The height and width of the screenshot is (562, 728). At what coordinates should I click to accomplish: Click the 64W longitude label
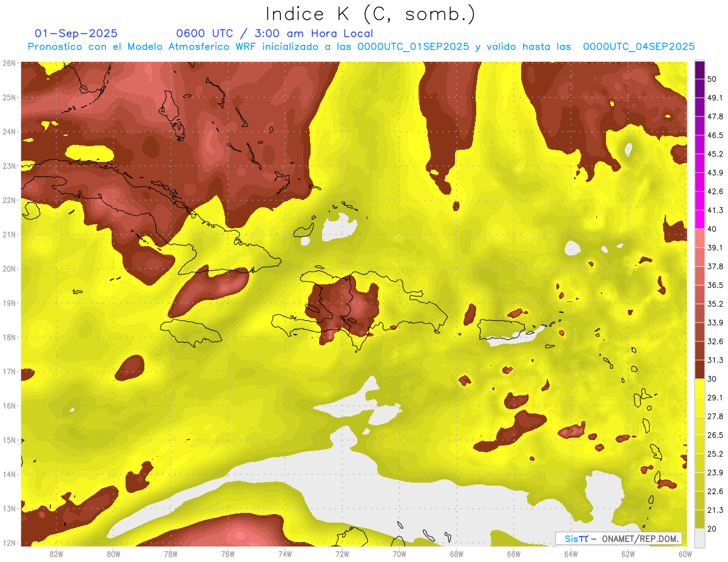(571, 554)
